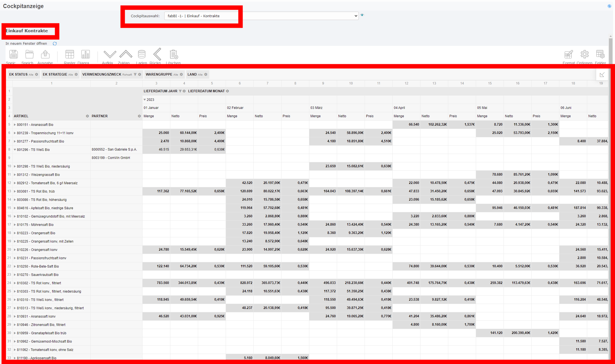Open the WARENGRUPPE filter field settings
615x364 pixels.
coord(181,74)
